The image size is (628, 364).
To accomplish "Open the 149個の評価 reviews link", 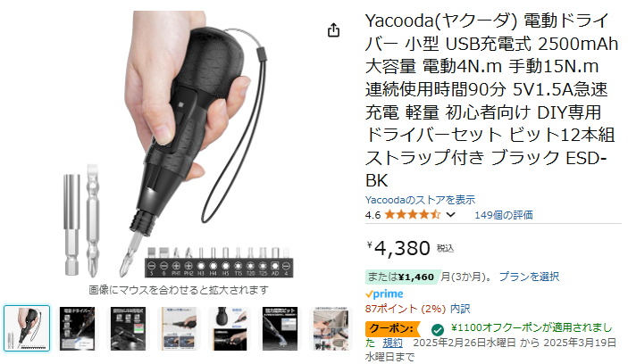I will click(504, 215).
